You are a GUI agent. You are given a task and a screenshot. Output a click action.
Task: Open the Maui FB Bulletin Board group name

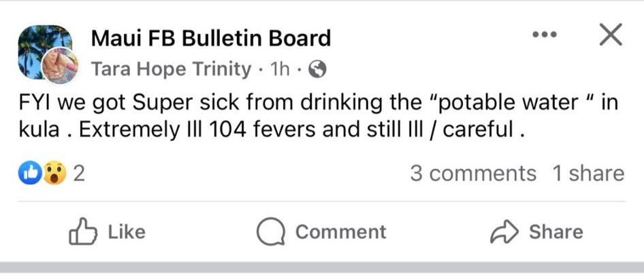coord(210,38)
